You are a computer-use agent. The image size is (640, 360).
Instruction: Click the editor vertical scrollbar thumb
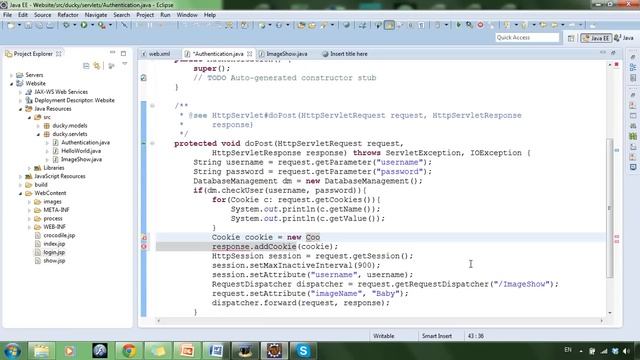(x=610, y=208)
